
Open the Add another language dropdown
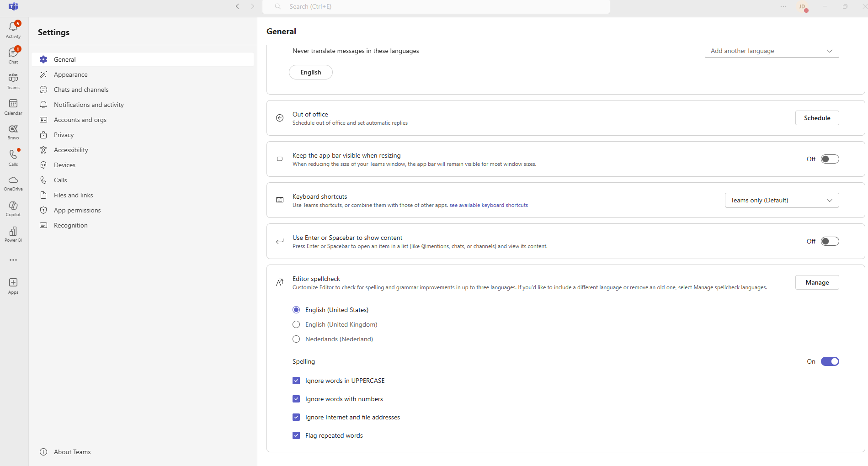pyautogui.click(x=772, y=51)
